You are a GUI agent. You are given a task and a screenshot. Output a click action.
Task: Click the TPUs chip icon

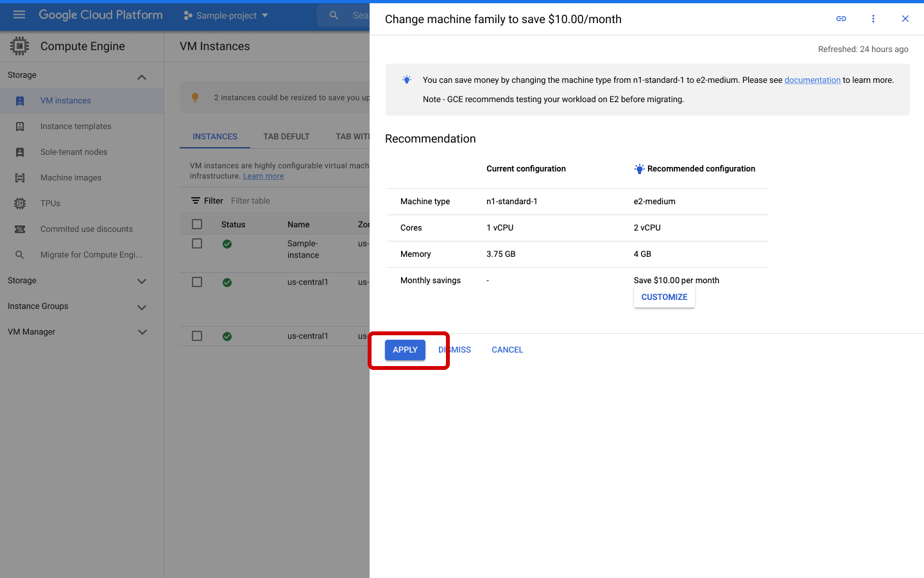(x=20, y=204)
